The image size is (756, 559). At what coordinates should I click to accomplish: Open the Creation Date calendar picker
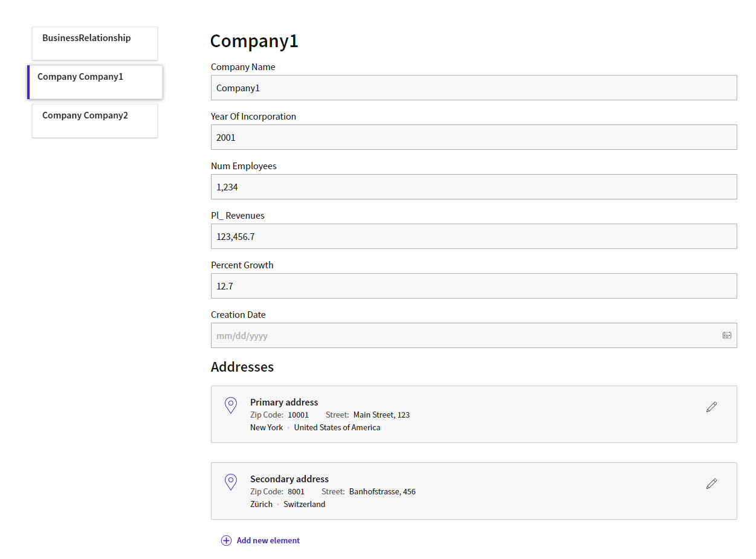click(726, 335)
